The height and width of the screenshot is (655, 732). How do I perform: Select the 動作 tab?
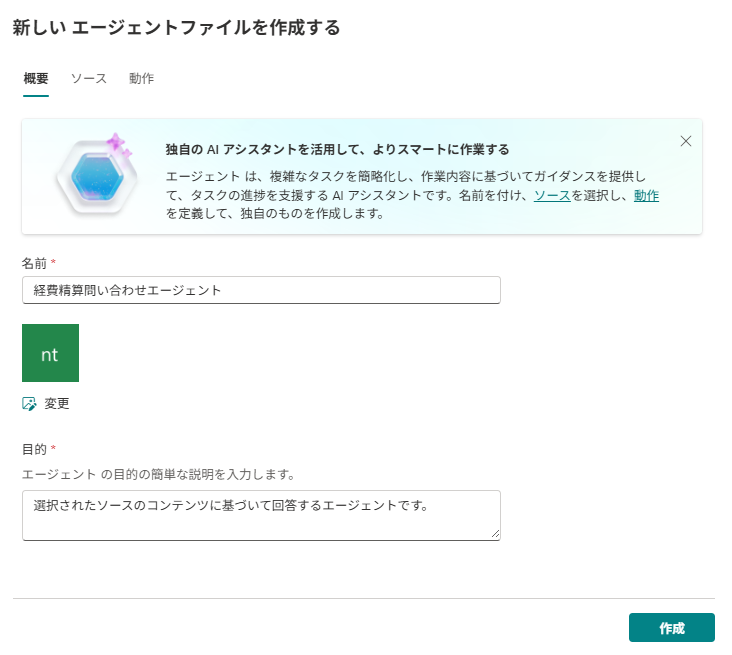[141, 78]
